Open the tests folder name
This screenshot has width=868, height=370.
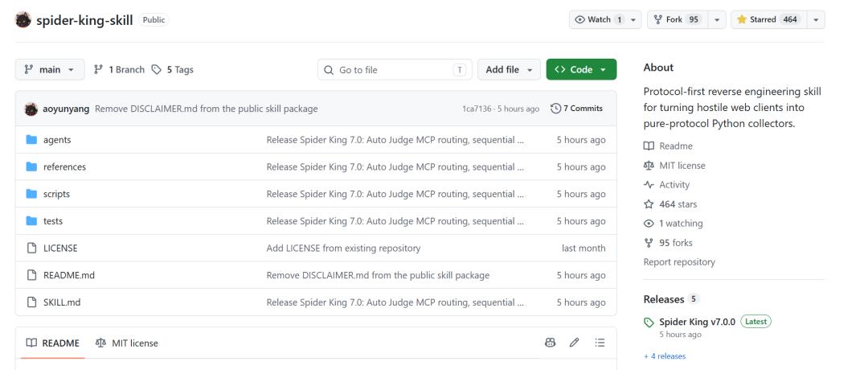point(53,221)
